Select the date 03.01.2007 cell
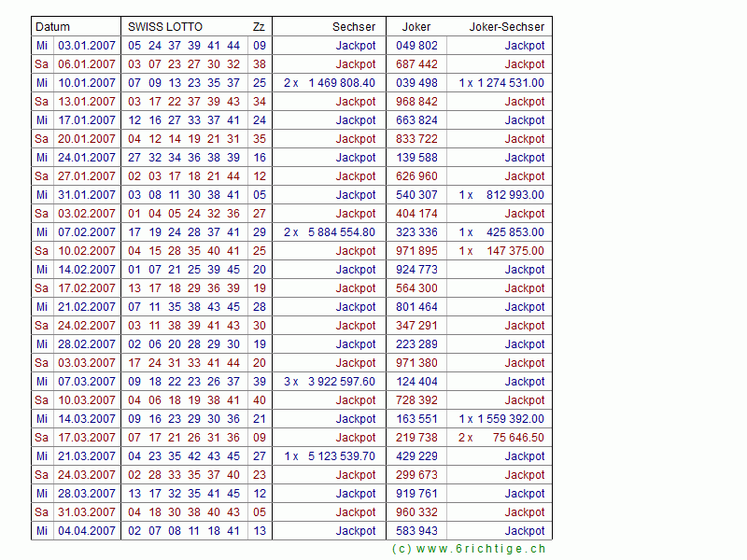Image resolution: width=747 pixels, height=560 pixels. tap(87, 46)
